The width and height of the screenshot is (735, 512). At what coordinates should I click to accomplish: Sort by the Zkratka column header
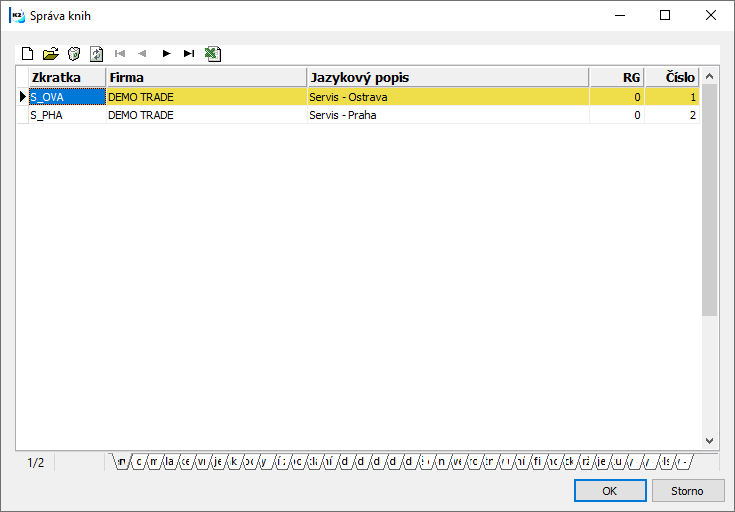(68, 77)
